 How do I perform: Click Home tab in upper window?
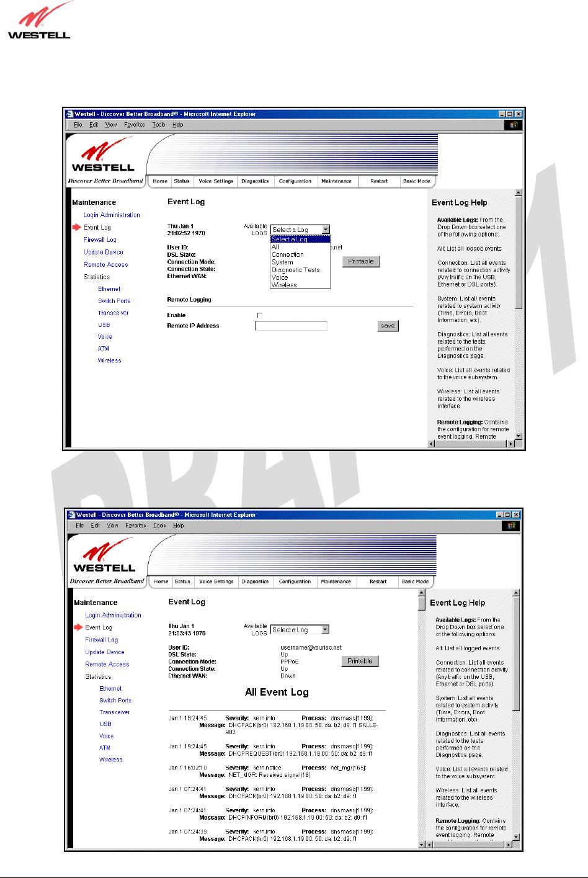[x=160, y=181]
